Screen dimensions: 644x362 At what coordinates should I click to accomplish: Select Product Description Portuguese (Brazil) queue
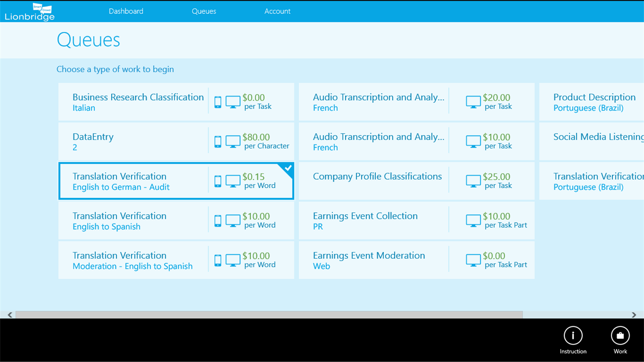click(x=592, y=102)
